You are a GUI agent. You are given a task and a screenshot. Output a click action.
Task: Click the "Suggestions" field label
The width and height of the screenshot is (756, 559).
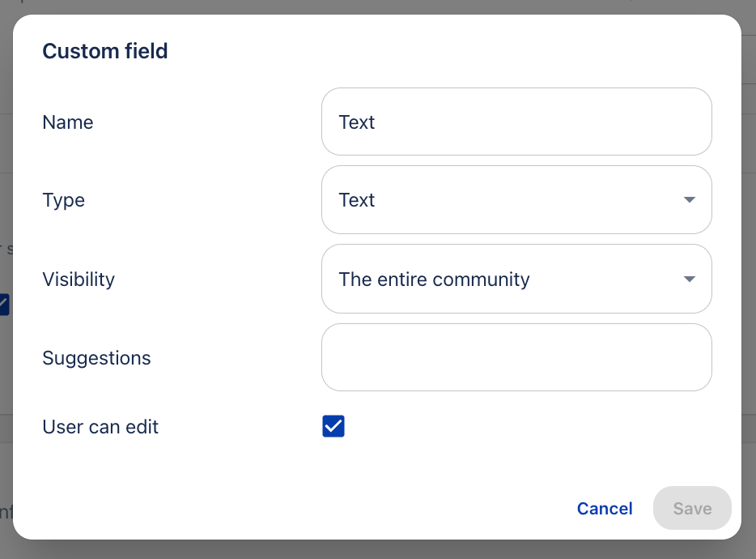[x=96, y=358]
